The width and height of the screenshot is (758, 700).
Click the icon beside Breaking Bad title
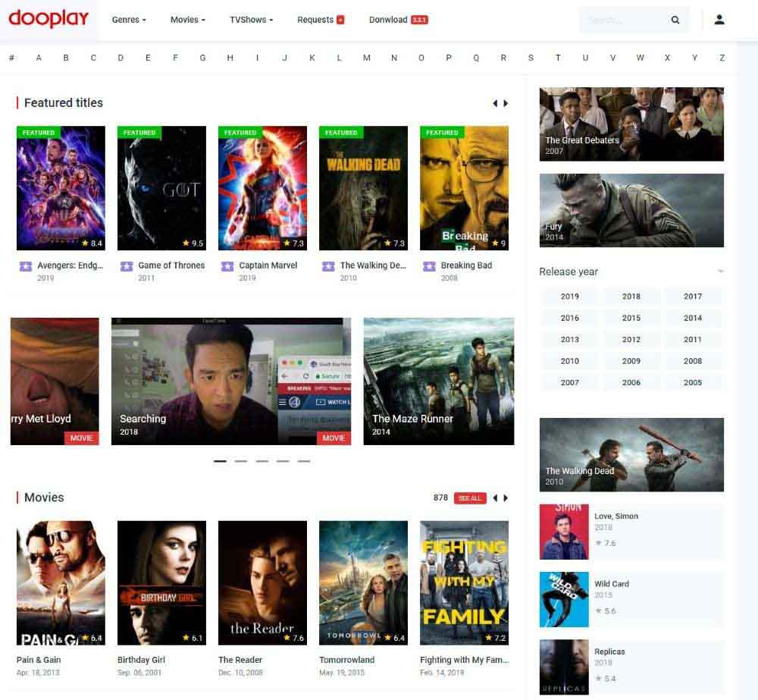click(x=429, y=266)
